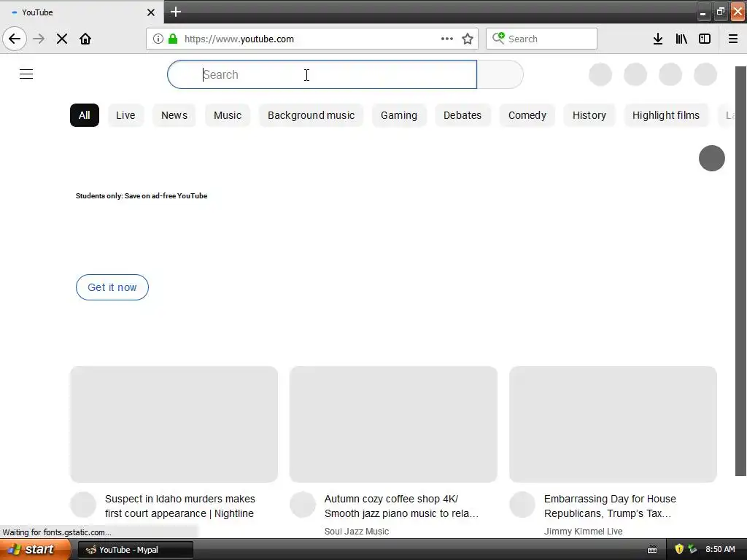Image resolution: width=747 pixels, height=560 pixels.
Task: Visit Soul Jazz Music channel link
Action: 357,532
